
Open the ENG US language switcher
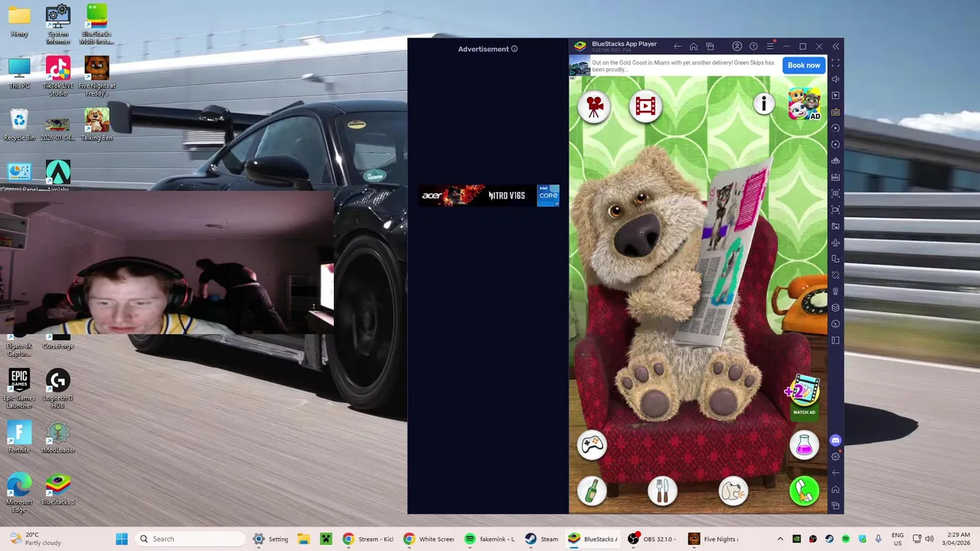click(x=897, y=539)
